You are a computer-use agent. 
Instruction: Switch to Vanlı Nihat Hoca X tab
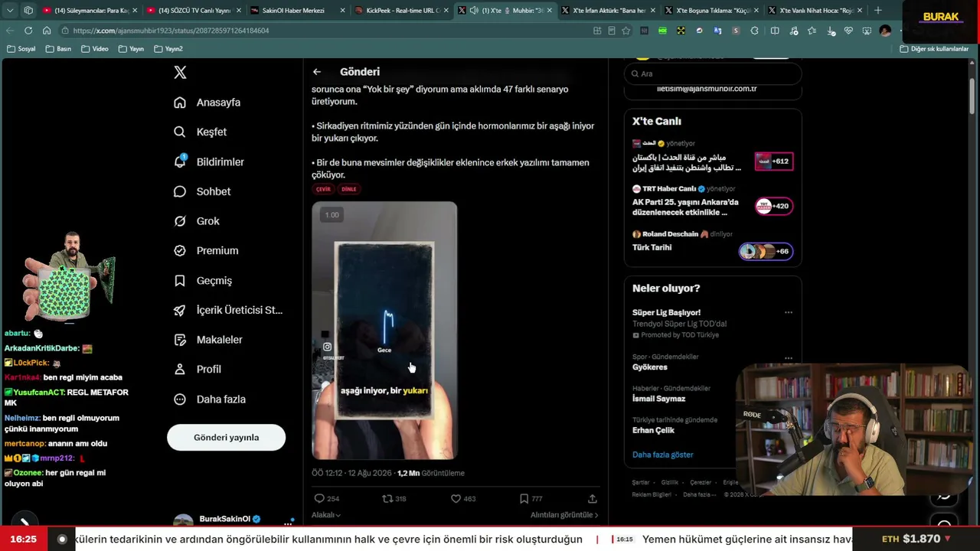click(815, 11)
